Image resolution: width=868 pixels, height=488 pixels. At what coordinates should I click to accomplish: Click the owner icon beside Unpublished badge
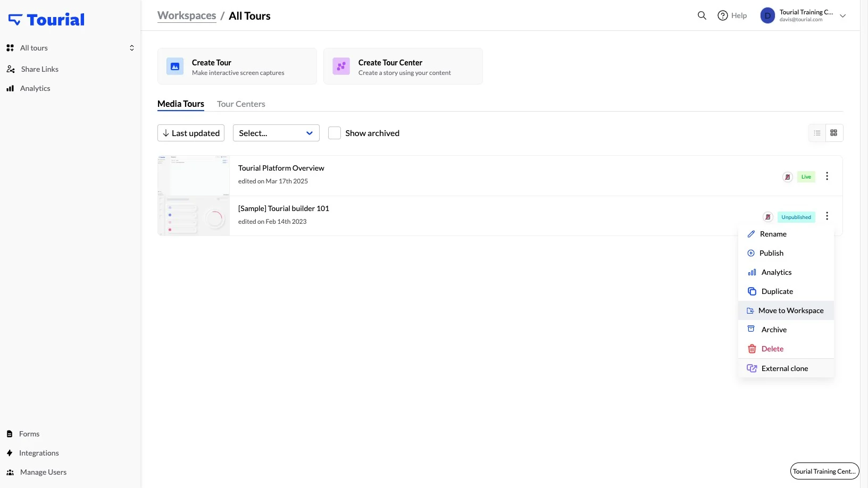(x=768, y=217)
